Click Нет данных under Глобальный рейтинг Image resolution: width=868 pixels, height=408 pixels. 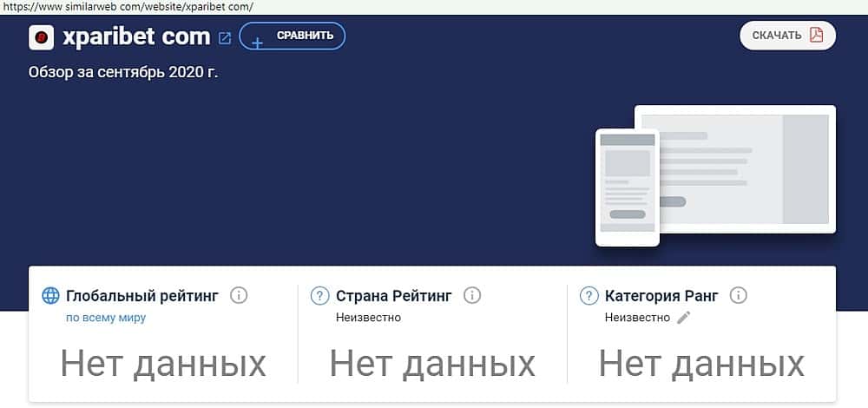[163, 364]
